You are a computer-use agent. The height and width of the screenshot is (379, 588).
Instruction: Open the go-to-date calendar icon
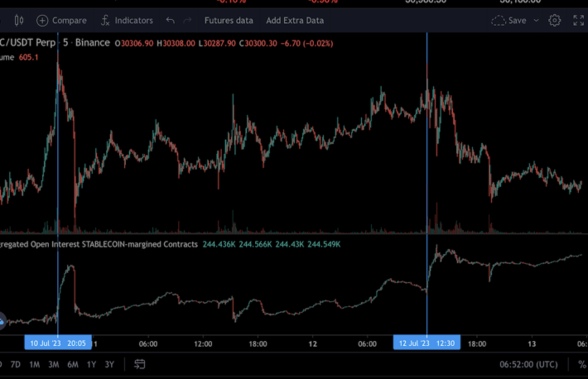pyautogui.click(x=139, y=364)
